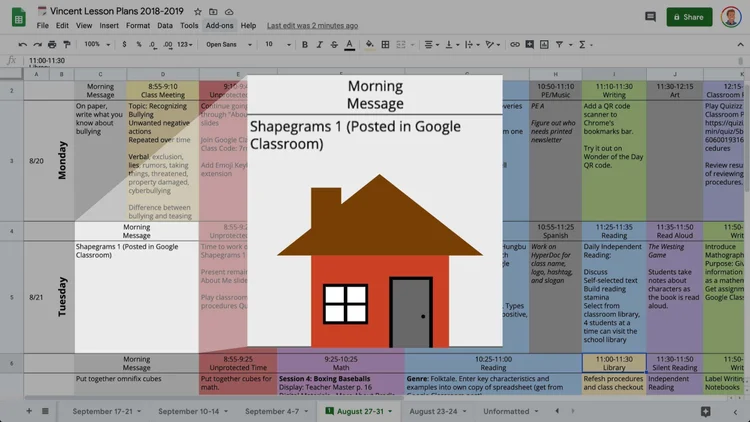750x422 pixels.
Task: Expand merge cells type dropdown arrow
Action: click(x=412, y=45)
